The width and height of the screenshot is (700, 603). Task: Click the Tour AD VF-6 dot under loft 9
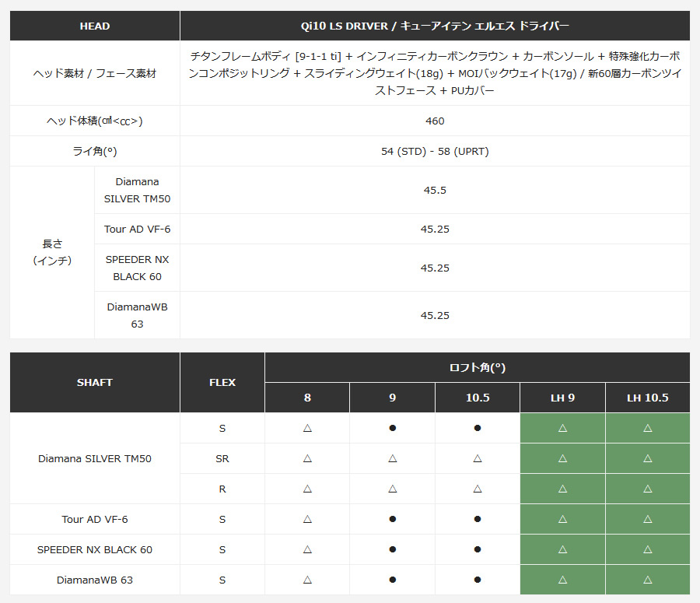pos(393,520)
